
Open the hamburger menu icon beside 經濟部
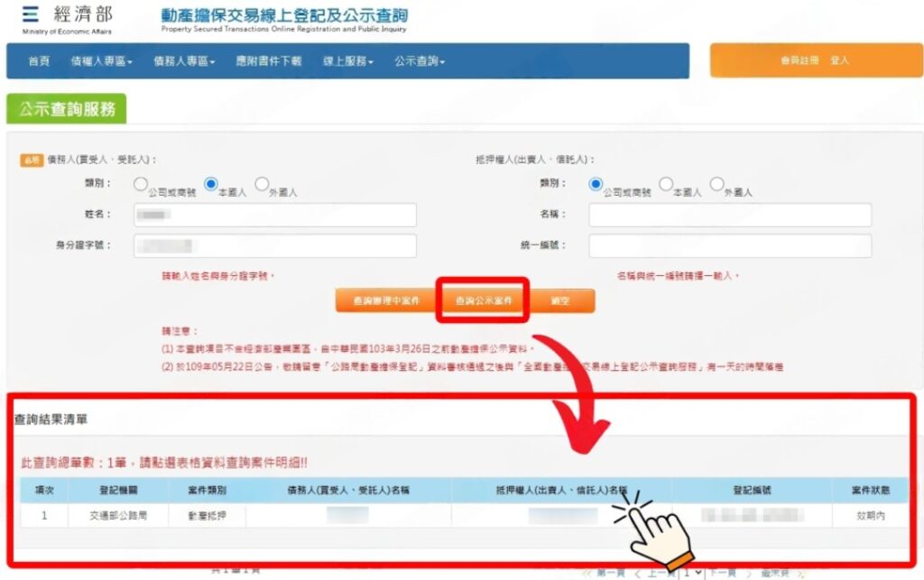(30, 14)
